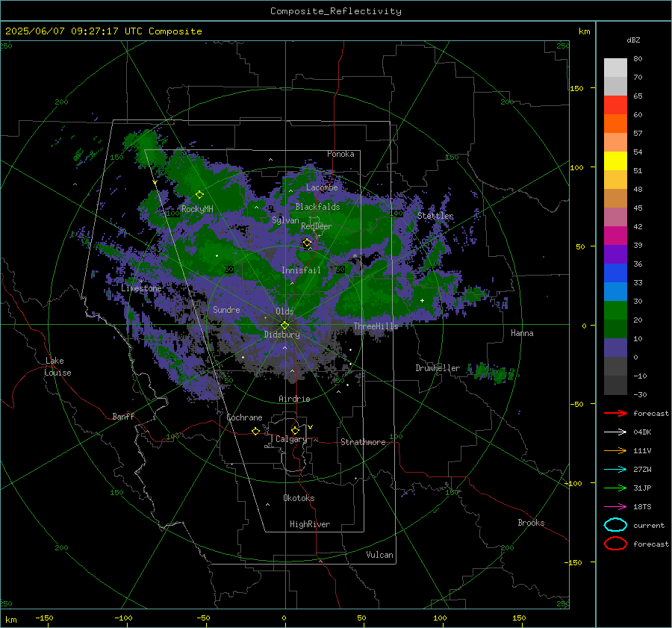This screenshot has height=628, width=672.
Task: Click the orange 57-60 dBZ color swatch
Action: pyautogui.click(x=615, y=124)
